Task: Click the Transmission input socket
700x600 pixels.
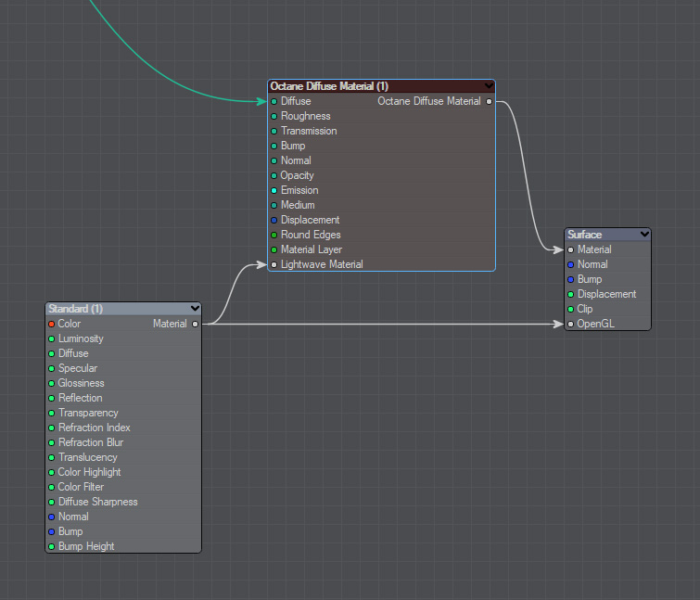Action: [x=274, y=132]
